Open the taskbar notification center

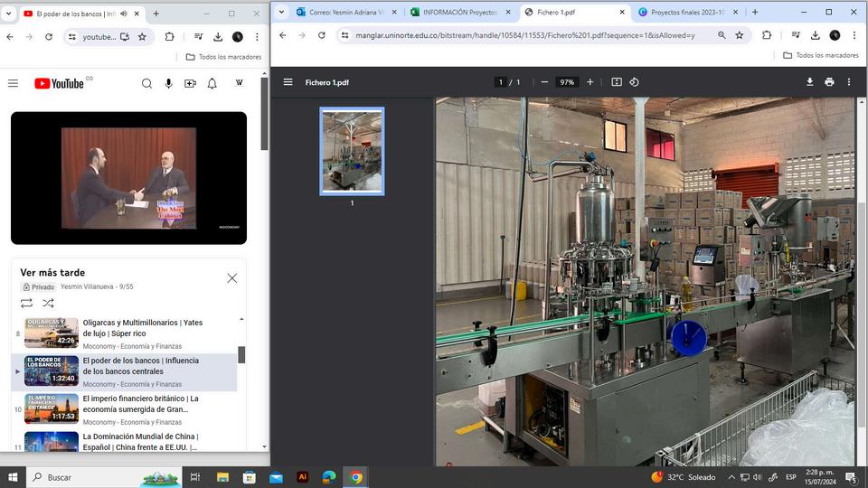(x=852, y=477)
